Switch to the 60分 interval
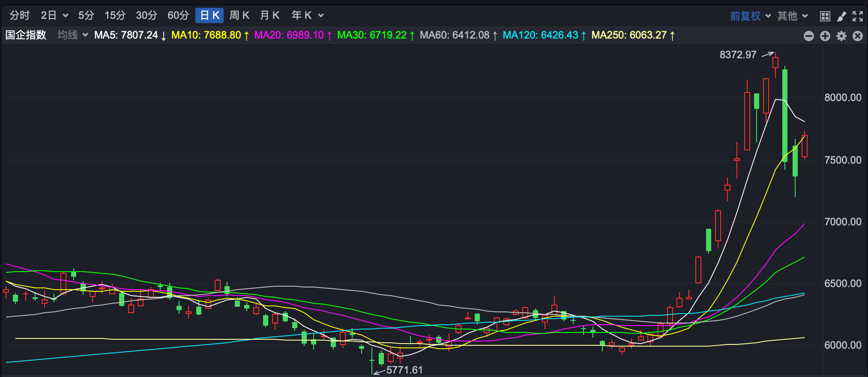The width and height of the screenshot is (868, 377). (x=178, y=15)
